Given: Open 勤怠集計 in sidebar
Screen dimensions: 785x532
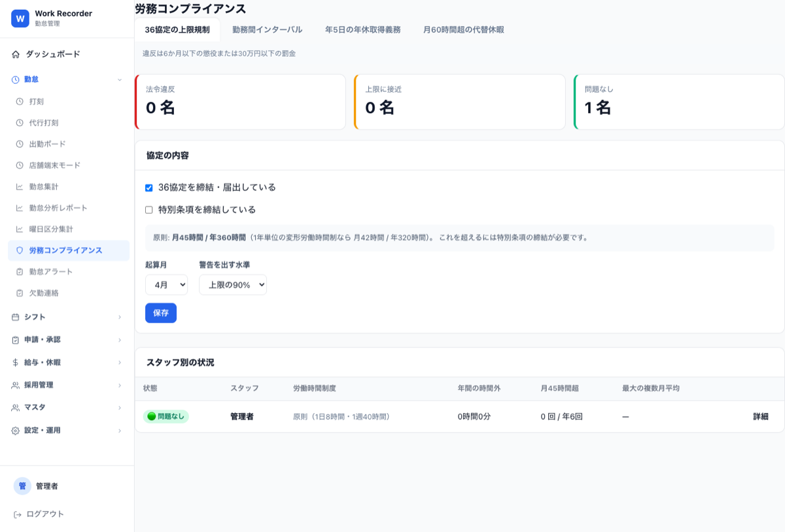Looking at the screenshot, I should click(x=68, y=186).
